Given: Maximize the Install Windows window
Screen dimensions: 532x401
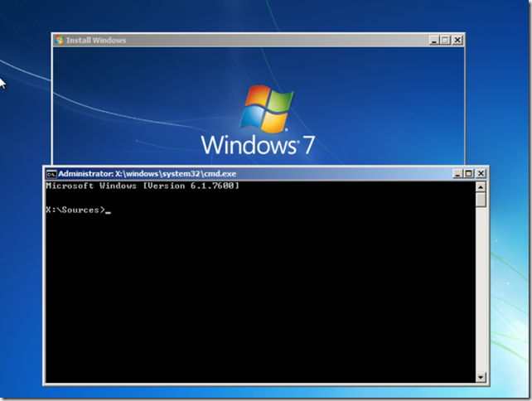Looking at the screenshot, I should tap(446, 40).
